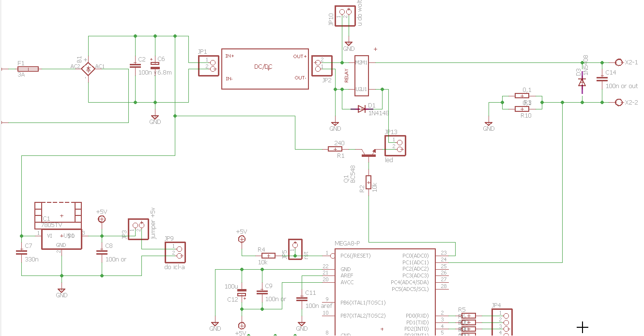Click the '100n or out' value text

click(622, 86)
